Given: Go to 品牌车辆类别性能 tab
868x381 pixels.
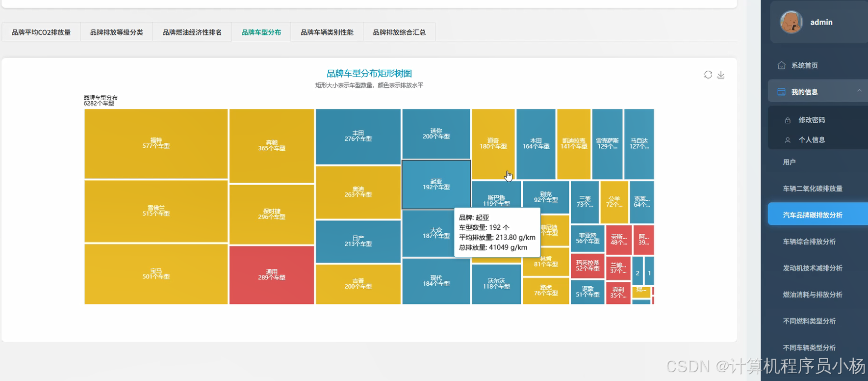Looking at the screenshot, I should (x=327, y=32).
